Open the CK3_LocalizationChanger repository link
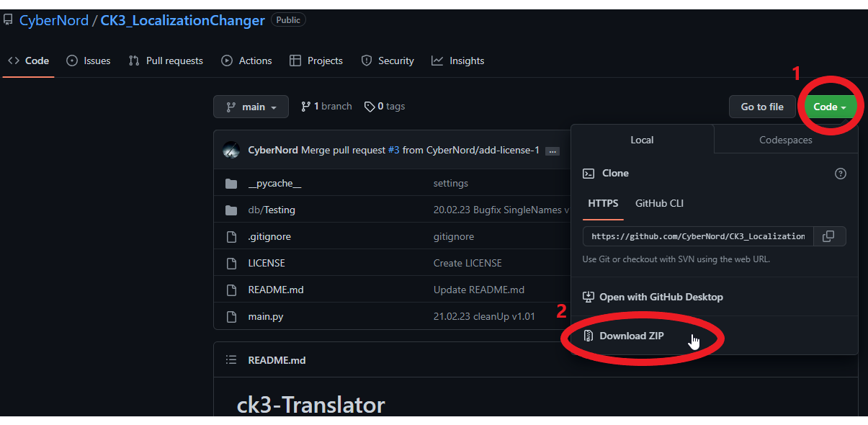 (182, 20)
